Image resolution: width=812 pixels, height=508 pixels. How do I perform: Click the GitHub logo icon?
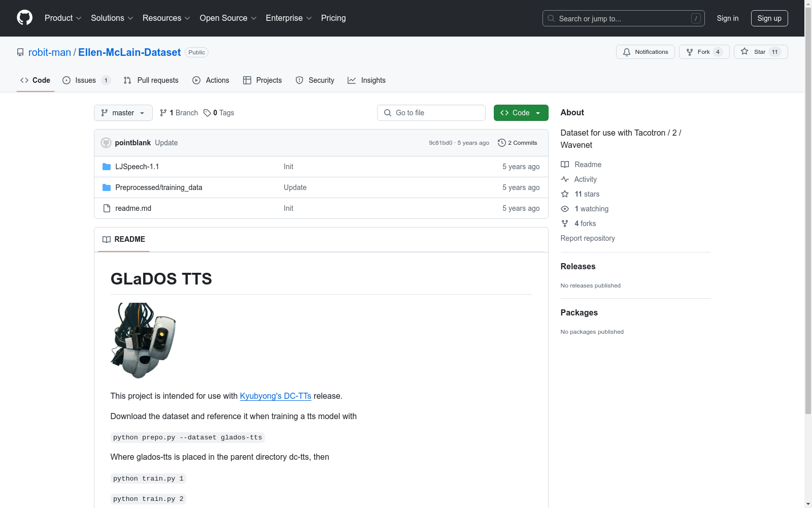(24, 18)
